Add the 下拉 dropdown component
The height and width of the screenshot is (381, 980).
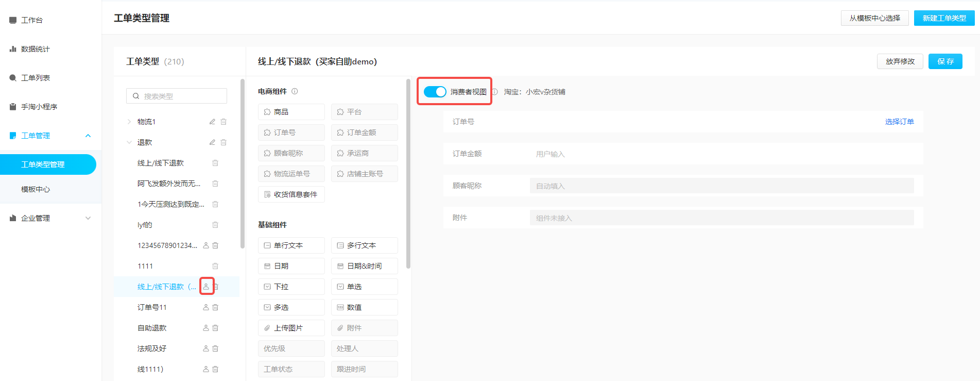pyautogui.click(x=291, y=287)
